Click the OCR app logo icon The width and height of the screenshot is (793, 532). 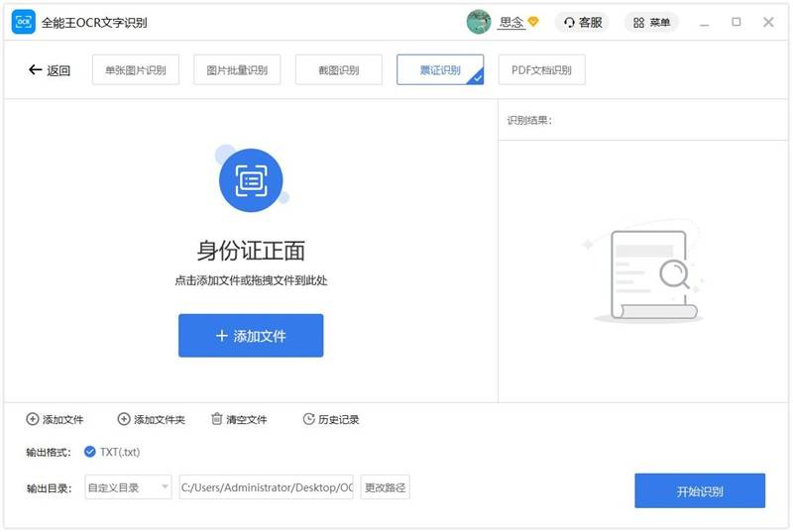pyautogui.click(x=23, y=22)
